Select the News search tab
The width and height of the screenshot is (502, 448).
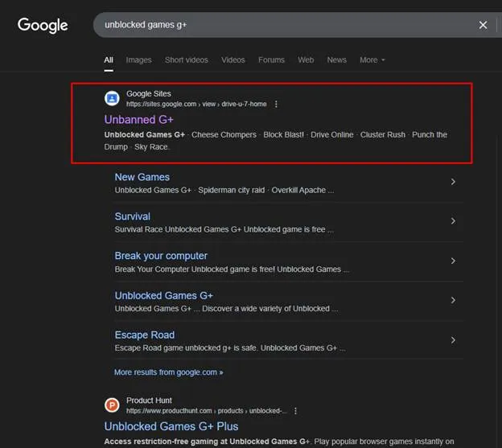click(x=336, y=60)
